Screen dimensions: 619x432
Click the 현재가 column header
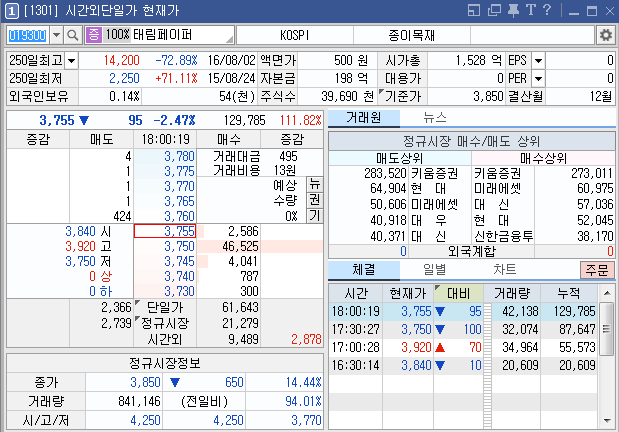[x=408, y=293]
